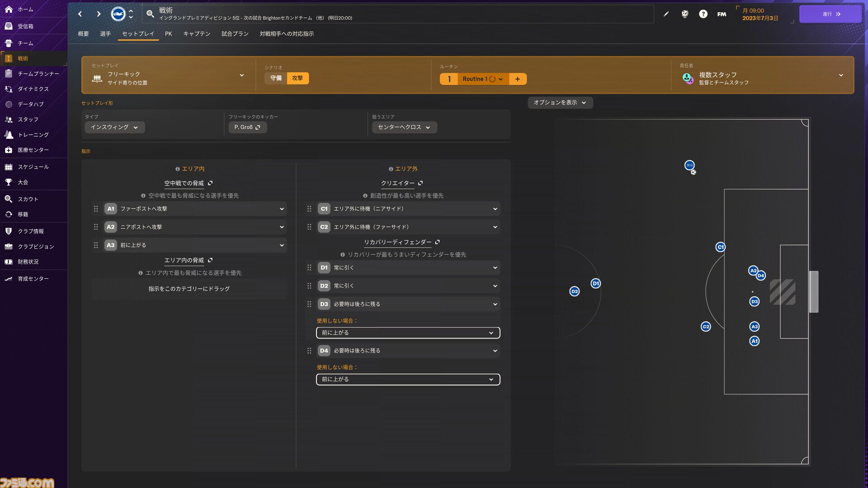This screenshot has width=868, height=488.
Task: Open D4 fallback 前に上がる dropdown
Action: [x=408, y=379]
